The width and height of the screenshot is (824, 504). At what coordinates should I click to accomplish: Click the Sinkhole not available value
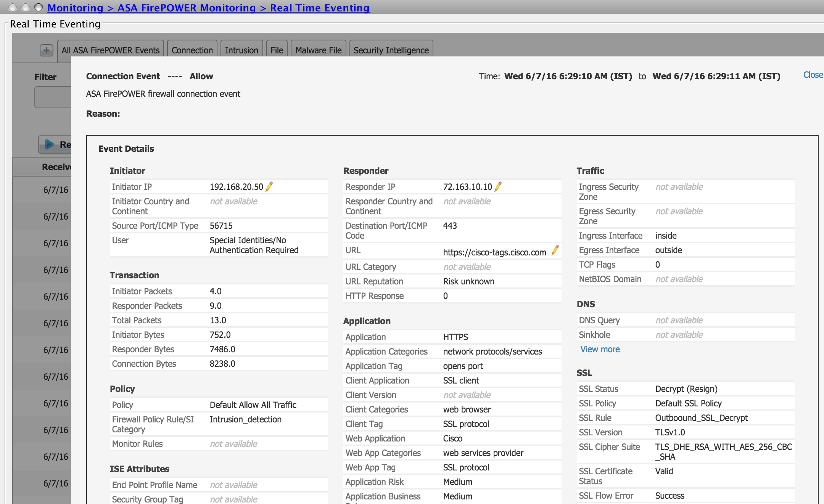click(x=679, y=335)
